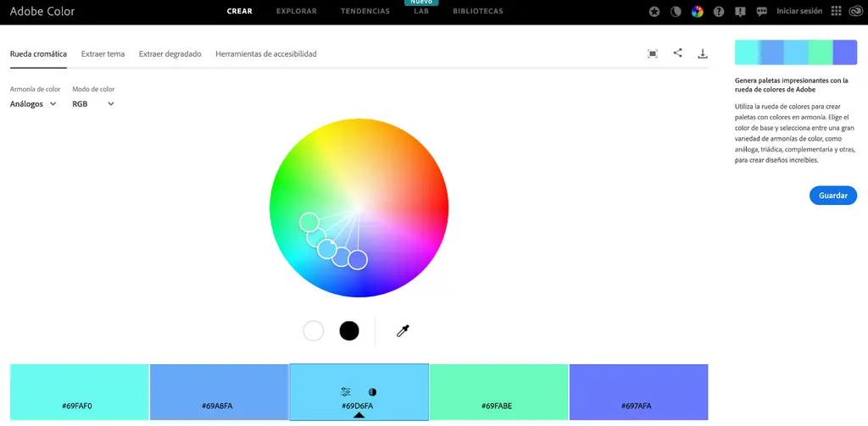Image resolution: width=868 pixels, height=426 pixels.
Task: Expand the Análogos color harmony dropdown
Action: click(x=33, y=103)
